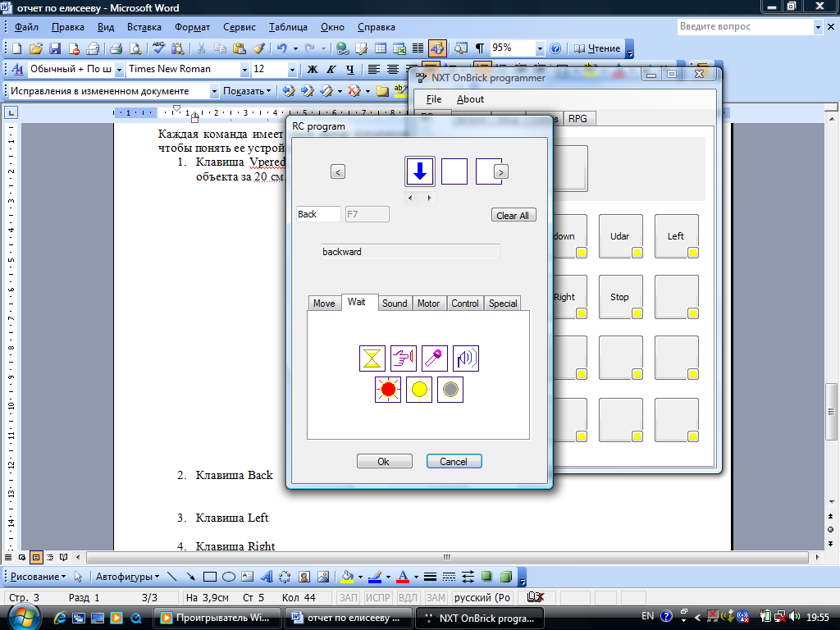Toggle yellow indicator on Udar button

click(637, 253)
